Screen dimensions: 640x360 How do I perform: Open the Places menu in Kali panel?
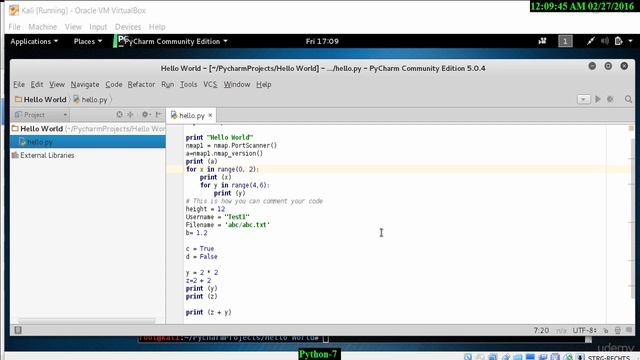pyautogui.click(x=88, y=41)
